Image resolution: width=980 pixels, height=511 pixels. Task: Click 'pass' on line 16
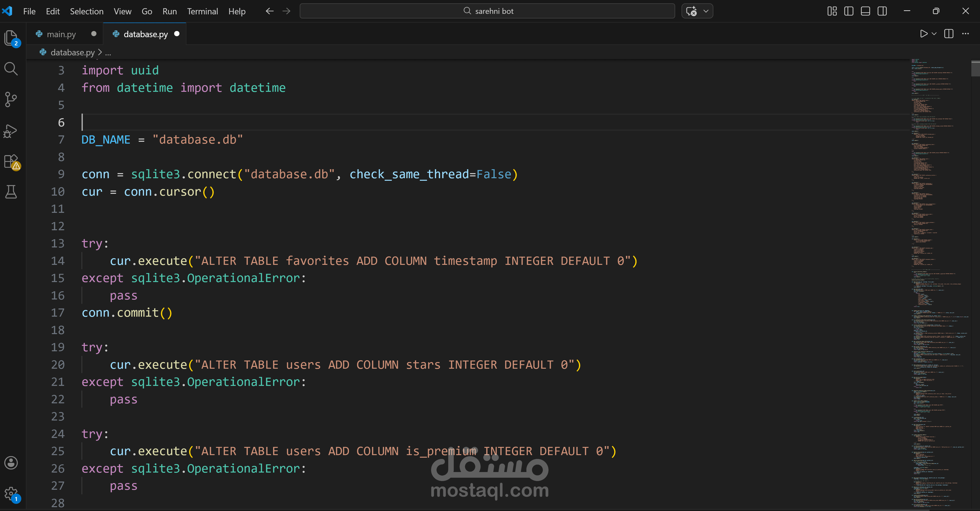[124, 296]
